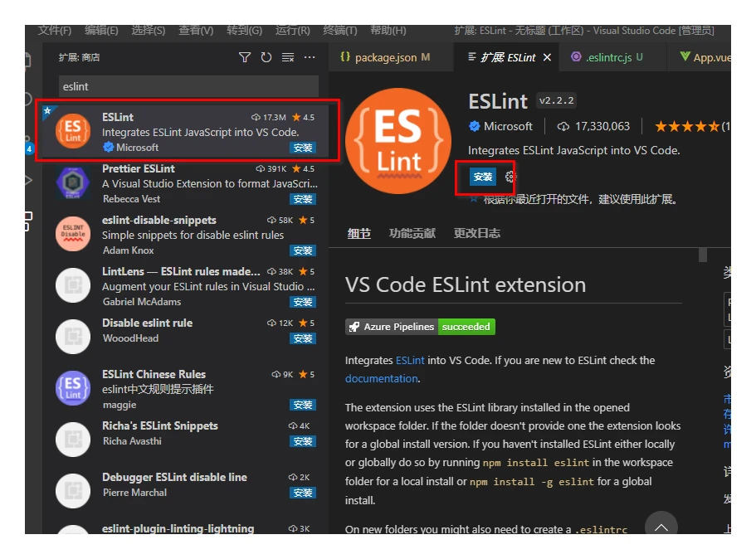Open the ESLint extension manage gear dropdown
The image size is (756, 559).
510,177
